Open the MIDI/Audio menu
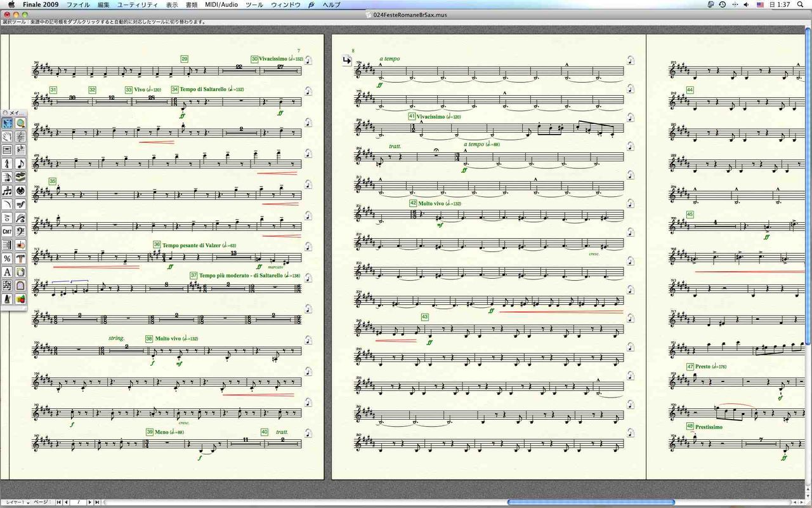 point(221,4)
